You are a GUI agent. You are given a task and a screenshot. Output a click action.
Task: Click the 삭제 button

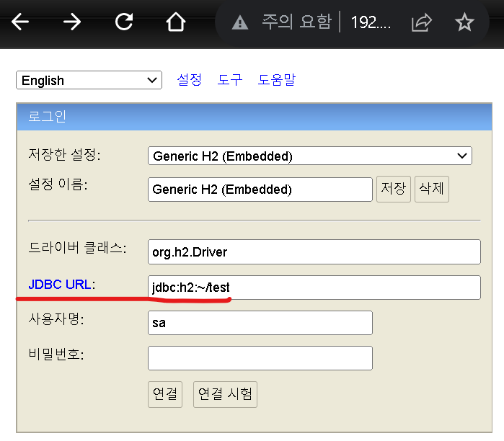(432, 189)
